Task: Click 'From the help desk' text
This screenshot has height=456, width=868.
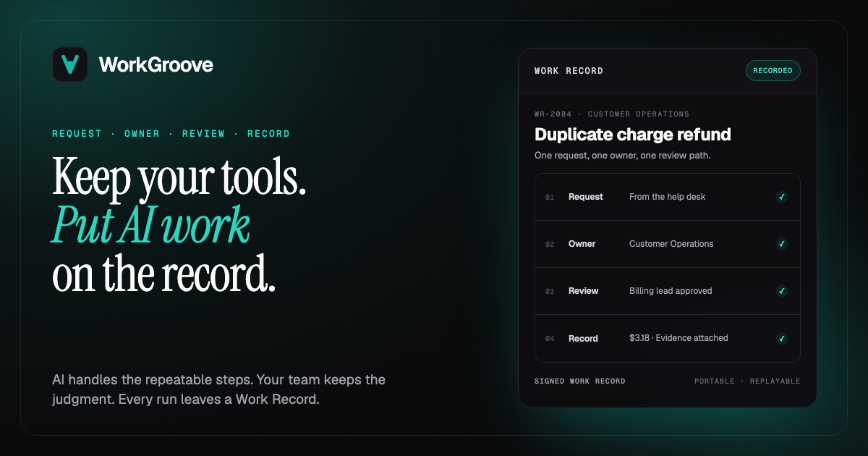Action: tap(668, 197)
